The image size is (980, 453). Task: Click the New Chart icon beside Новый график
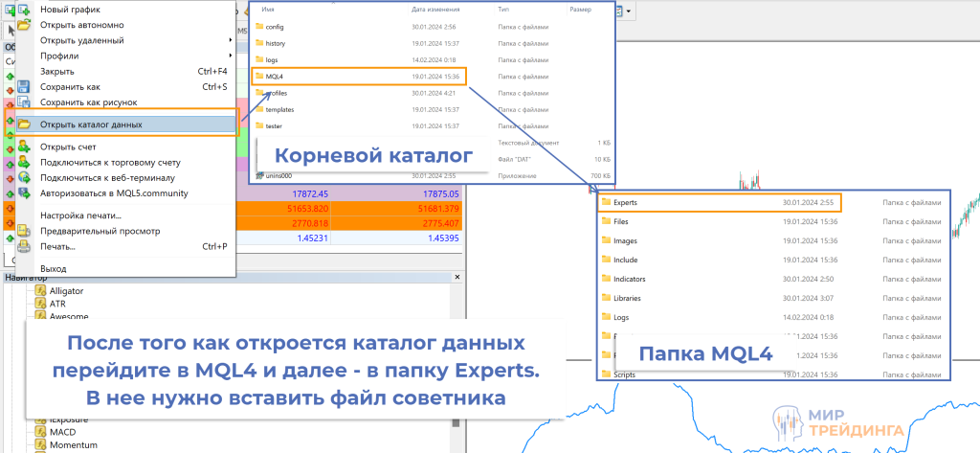[24, 10]
